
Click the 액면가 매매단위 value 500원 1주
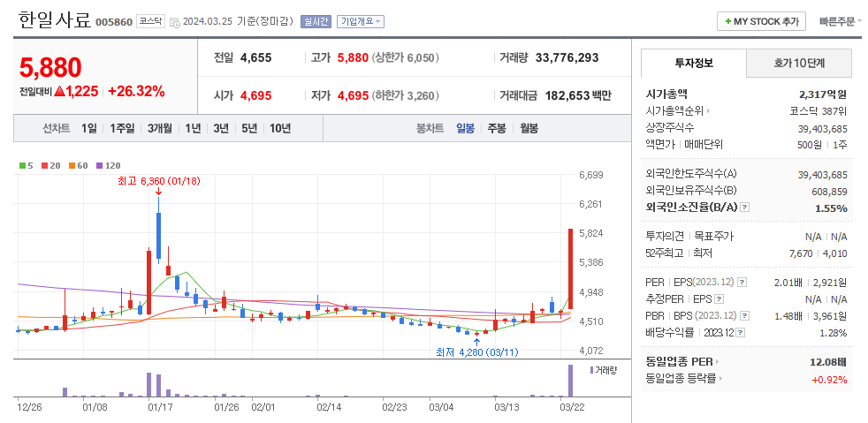pos(821,144)
